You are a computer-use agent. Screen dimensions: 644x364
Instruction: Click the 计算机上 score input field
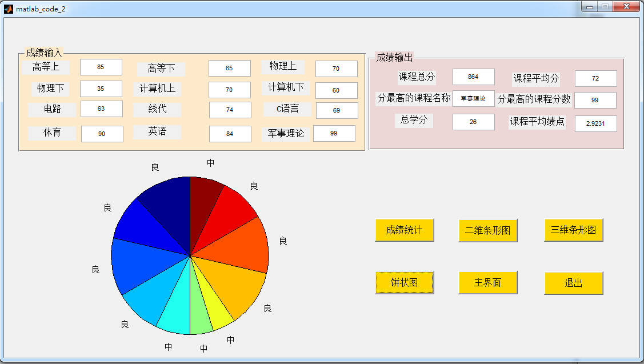(230, 90)
